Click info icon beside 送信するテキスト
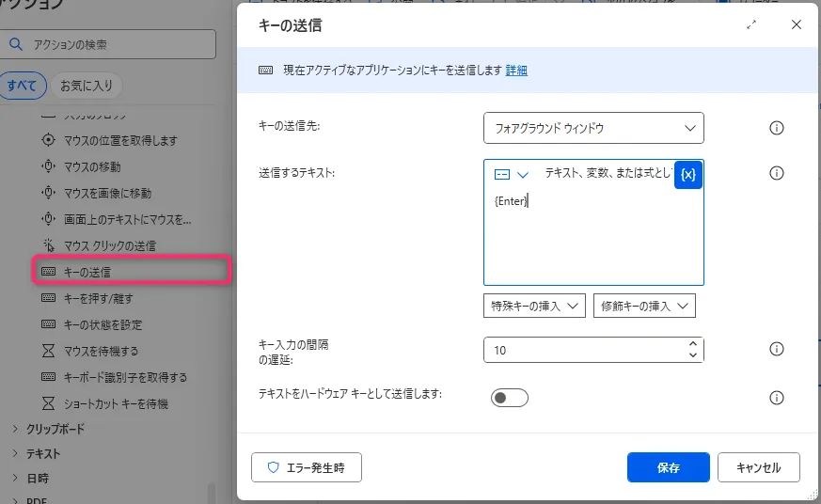821x504 pixels. (777, 174)
